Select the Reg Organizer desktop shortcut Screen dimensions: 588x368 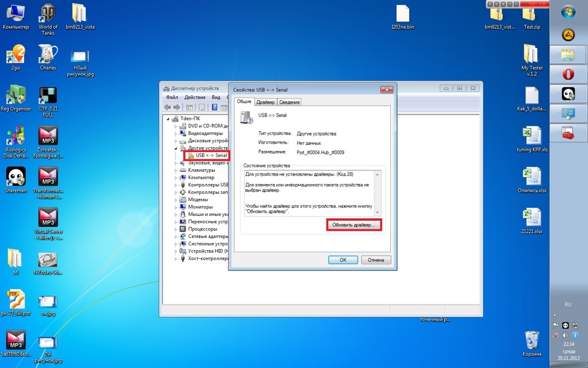click(x=16, y=98)
